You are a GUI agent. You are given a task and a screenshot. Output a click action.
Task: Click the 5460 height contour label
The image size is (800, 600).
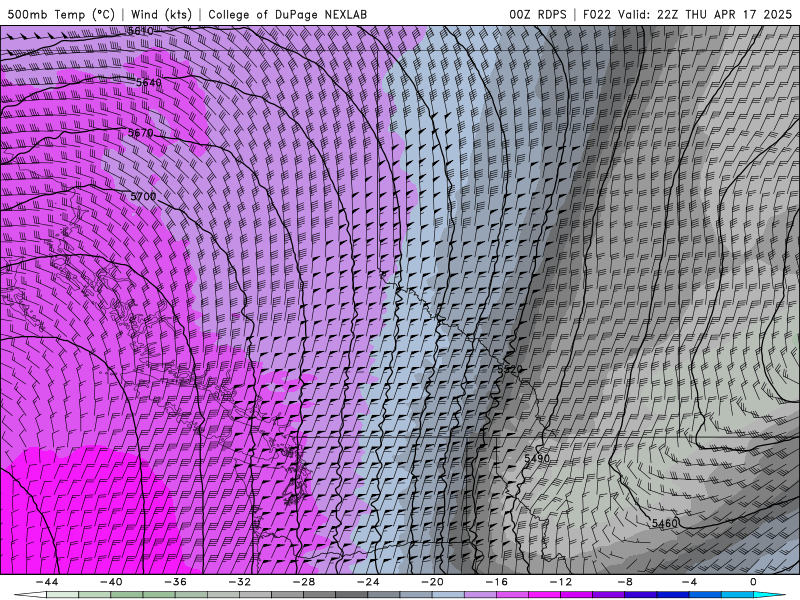point(665,523)
